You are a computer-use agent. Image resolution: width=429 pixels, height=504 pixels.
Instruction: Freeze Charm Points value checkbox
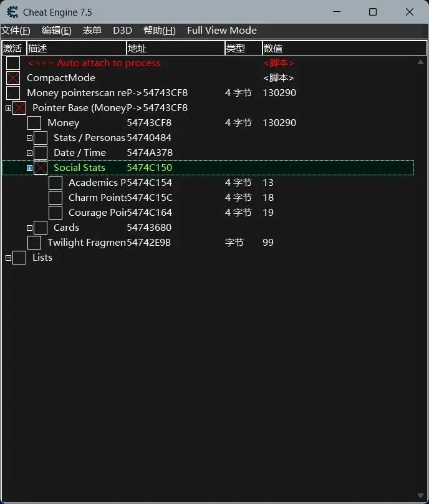pos(55,198)
